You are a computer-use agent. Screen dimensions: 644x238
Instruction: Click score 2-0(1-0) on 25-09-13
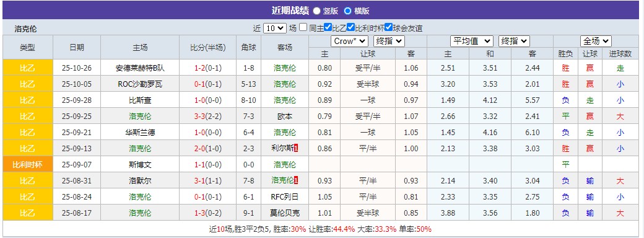[208, 148]
